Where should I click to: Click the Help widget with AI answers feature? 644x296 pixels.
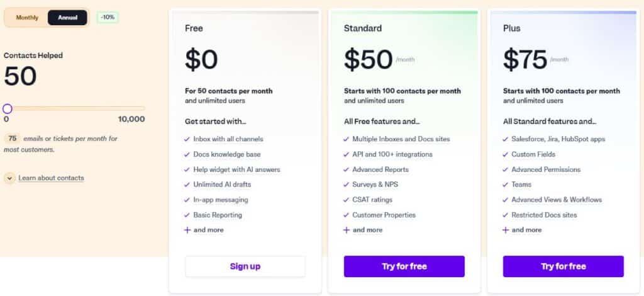tap(236, 169)
